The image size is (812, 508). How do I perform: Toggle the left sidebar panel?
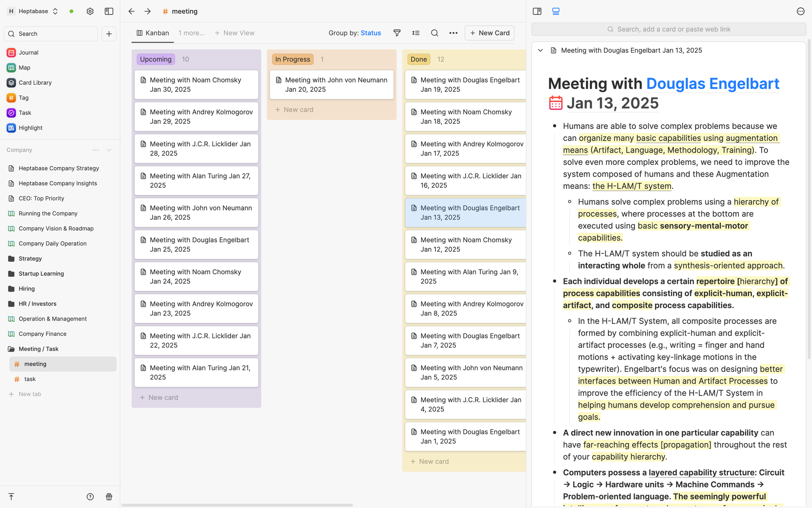point(109,11)
